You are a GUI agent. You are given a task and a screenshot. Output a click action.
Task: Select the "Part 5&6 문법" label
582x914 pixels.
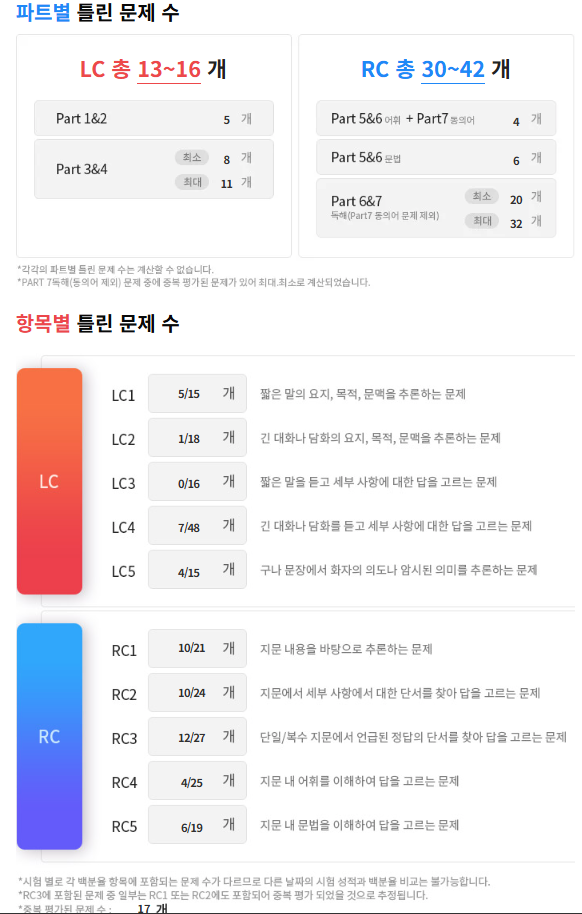click(x=366, y=157)
